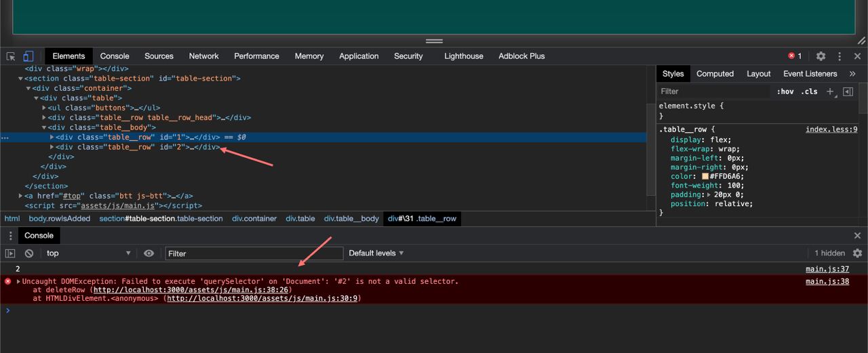Select the Elements tab

tap(68, 56)
